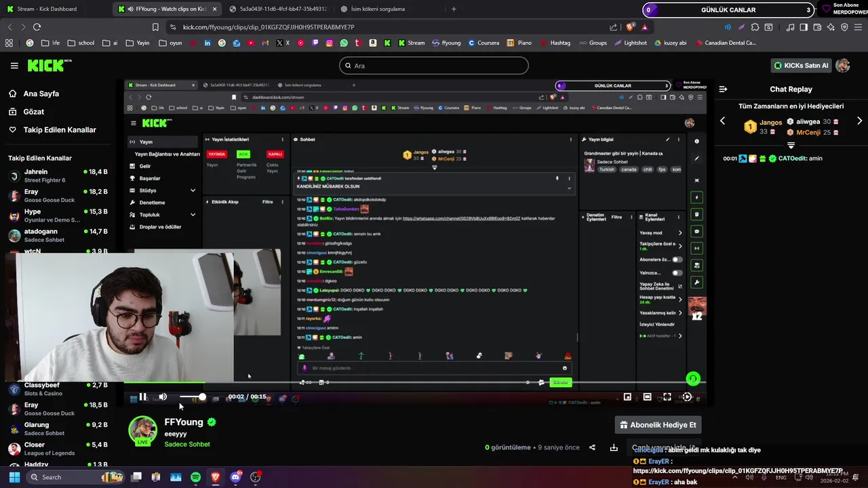Image resolution: width=868 pixels, height=488 pixels.
Task: Open the Hype channel in the sidebar
Action: click(58, 216)
